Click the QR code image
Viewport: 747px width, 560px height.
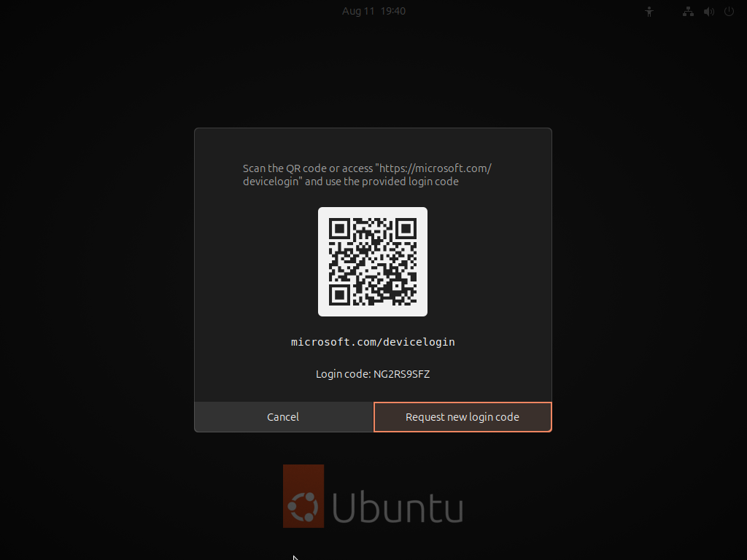(x=373, y=262)
